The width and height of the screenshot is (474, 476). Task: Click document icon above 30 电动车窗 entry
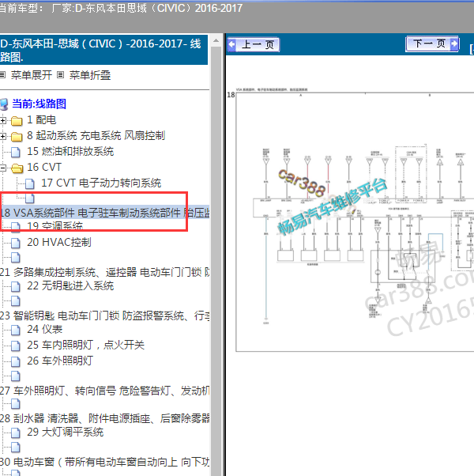(x=16, y=448)
